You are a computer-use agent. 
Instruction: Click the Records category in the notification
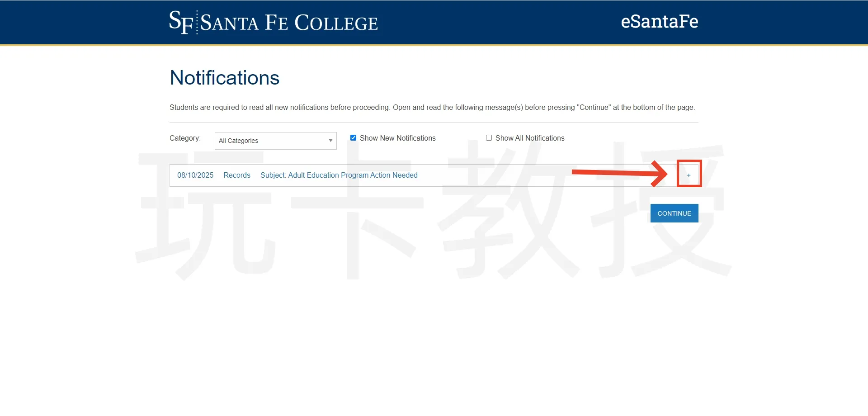point(237,175)
